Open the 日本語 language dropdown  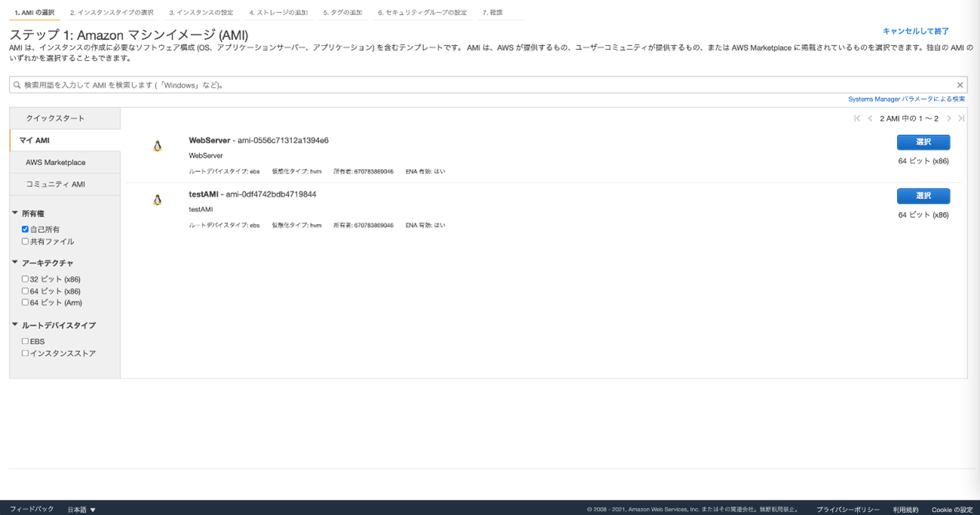click(x=81, y=510)
